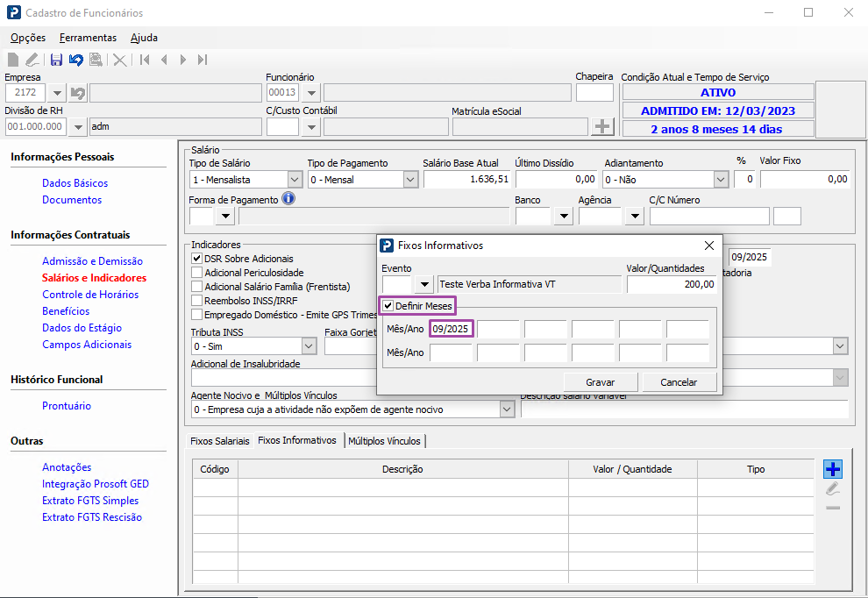Click the Gravar button
This screenshot has height=598, width=868.
coord(601,382)
